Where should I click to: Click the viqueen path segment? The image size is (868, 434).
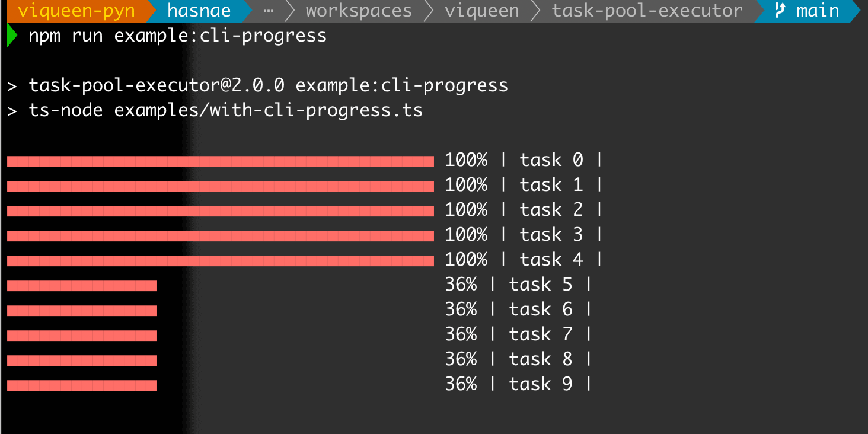482,11
